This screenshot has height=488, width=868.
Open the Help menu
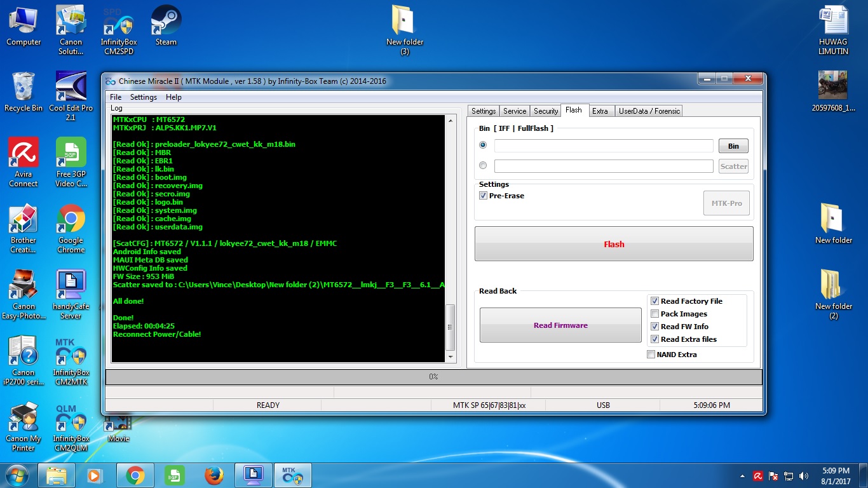[x=173, y=97]
